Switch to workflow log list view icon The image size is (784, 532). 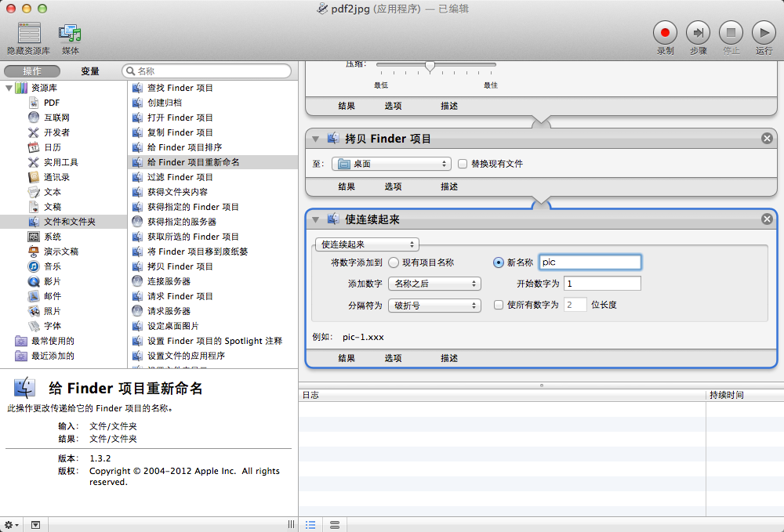310,524
